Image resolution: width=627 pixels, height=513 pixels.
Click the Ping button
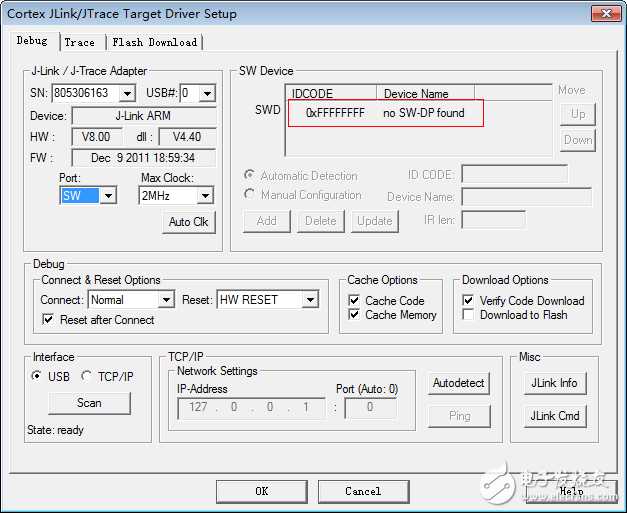(x=459, y=416)
